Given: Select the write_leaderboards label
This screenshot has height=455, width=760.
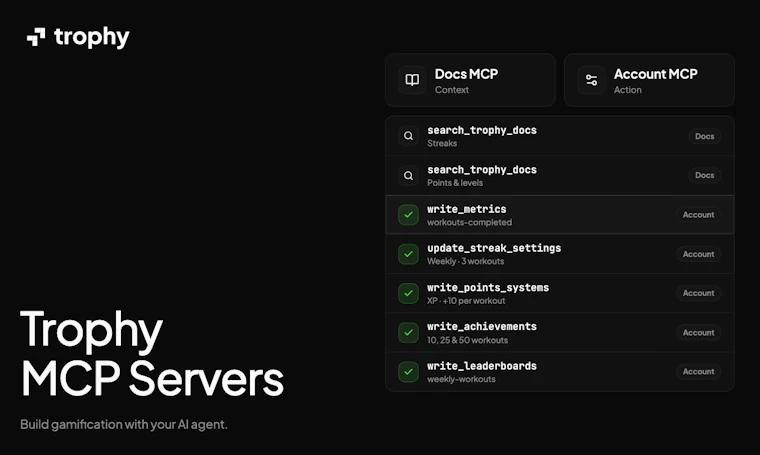Looking at the screenshot, I should [x=482, y=366].
